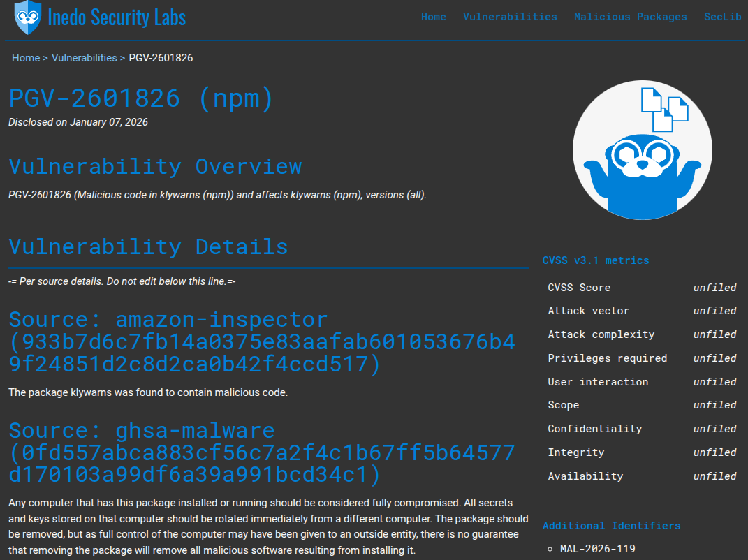Click the PGV-2601826 breadcrumb text
The image size is (748, 560).
[161, 58]
